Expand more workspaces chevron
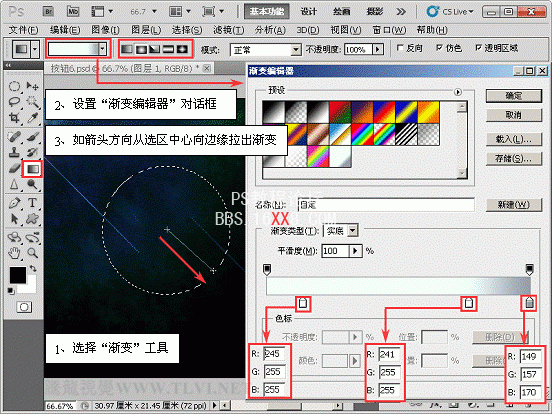Screen dimensions: 552x414 point(401,12)
